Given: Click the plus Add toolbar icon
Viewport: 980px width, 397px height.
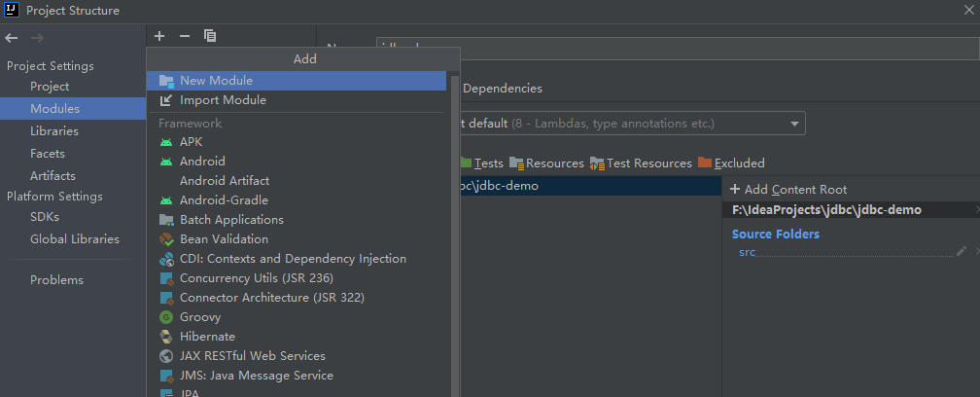Looking at the screenshot, I should [x=159, y=36].
